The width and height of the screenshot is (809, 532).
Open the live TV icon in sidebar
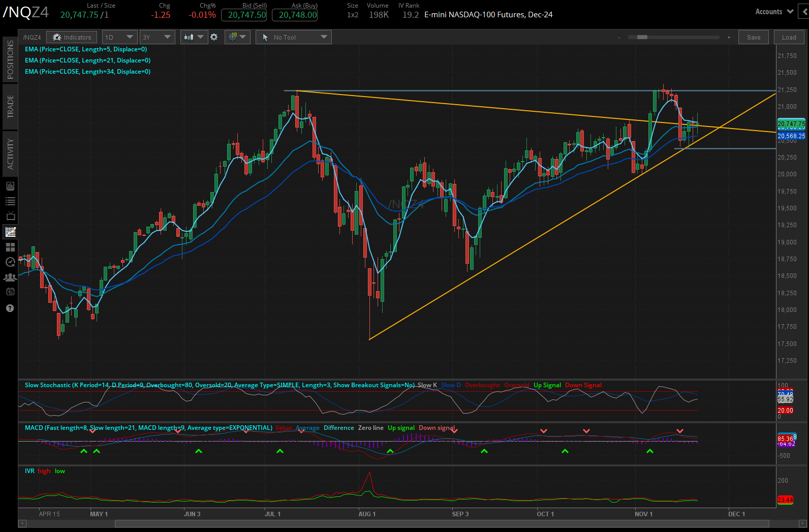pyautogui.click(x=10, y=216)
